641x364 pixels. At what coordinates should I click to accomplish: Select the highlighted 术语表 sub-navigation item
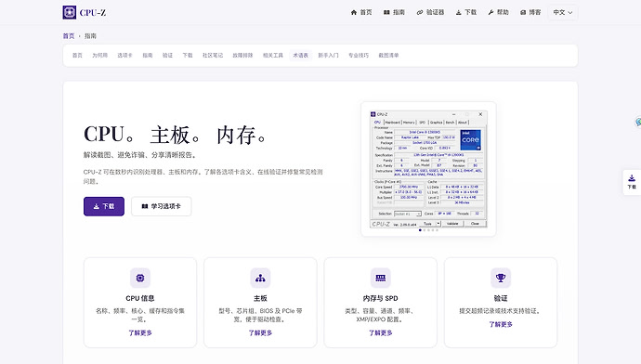[x=300, y=55]
